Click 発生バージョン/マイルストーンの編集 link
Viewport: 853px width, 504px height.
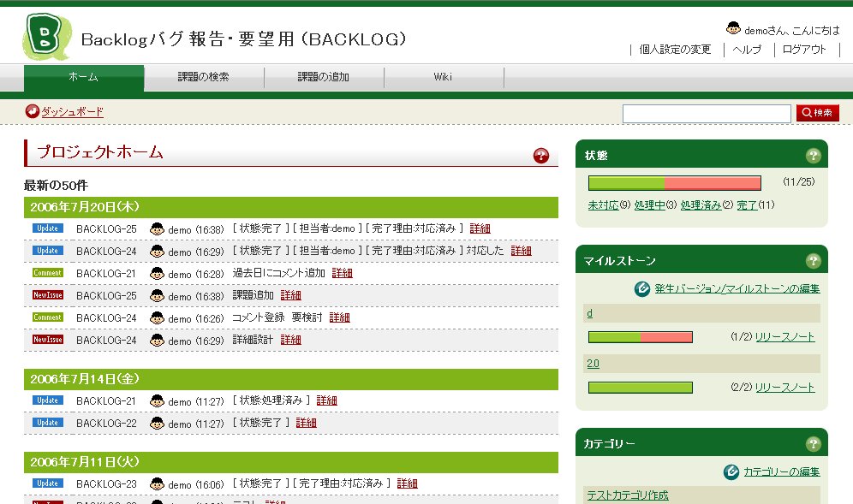pyautogui.click(x=737, y=288)
